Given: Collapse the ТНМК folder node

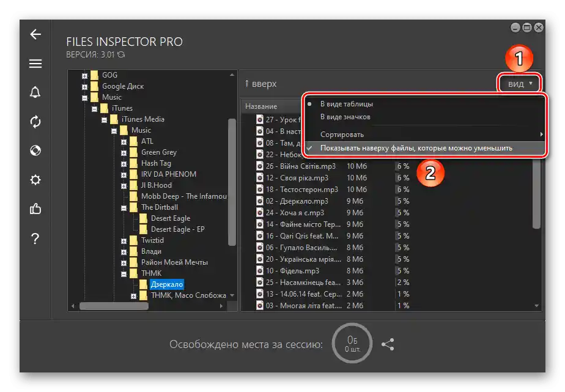Looking at the screenshot, I should click(x=124, y=274).
